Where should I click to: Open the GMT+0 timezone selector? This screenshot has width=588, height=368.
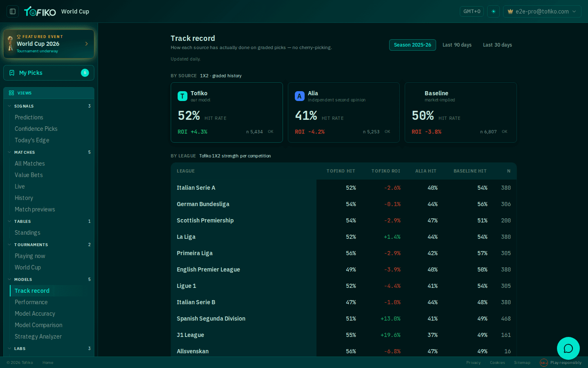(x=472, y=11)
